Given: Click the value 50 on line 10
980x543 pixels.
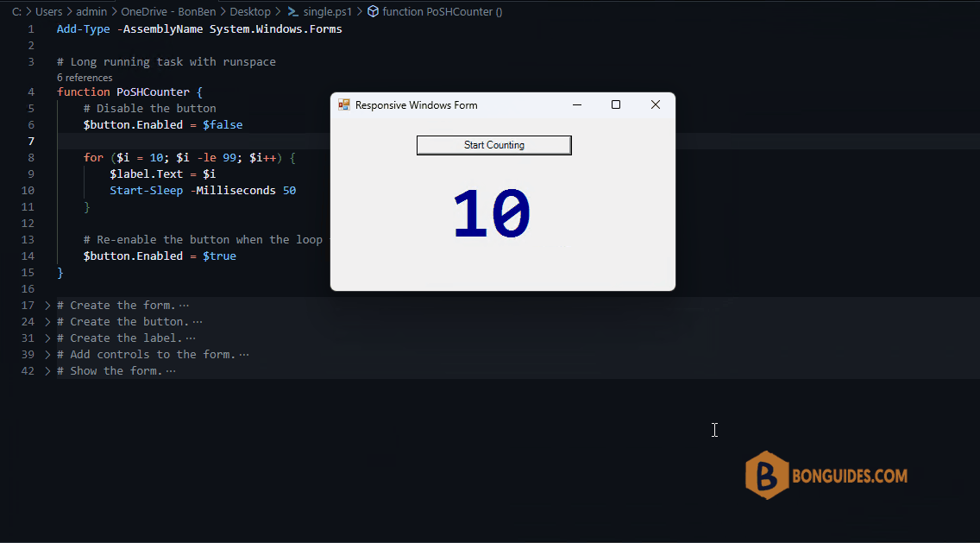Looking at the screenshot, I should (x=289, y=190).
